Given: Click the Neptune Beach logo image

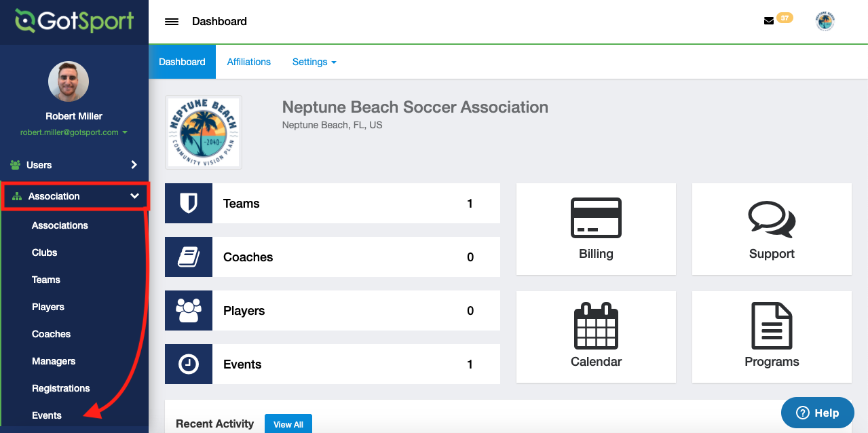Looking at the screenshot, I should (204, 132).
